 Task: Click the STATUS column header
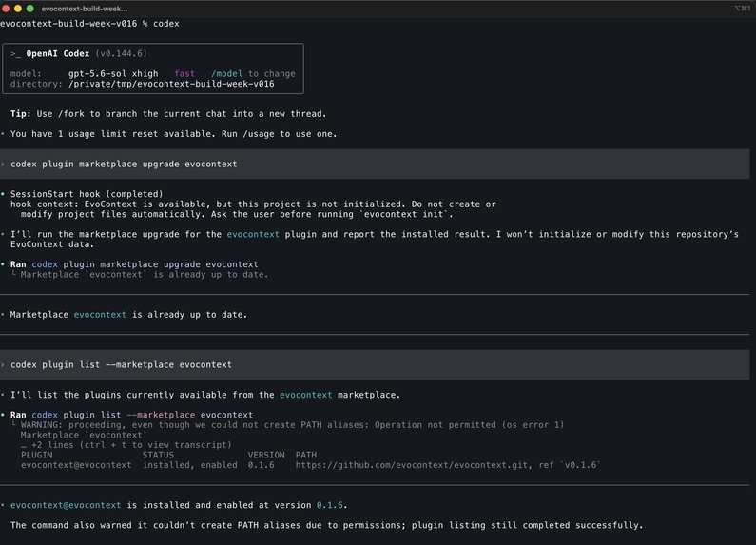coord(158,455)
